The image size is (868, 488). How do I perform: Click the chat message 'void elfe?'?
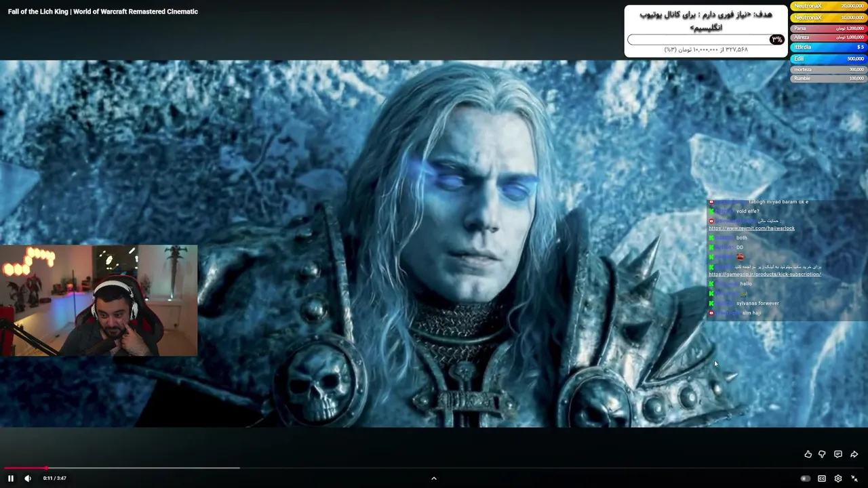pos(748,211)
